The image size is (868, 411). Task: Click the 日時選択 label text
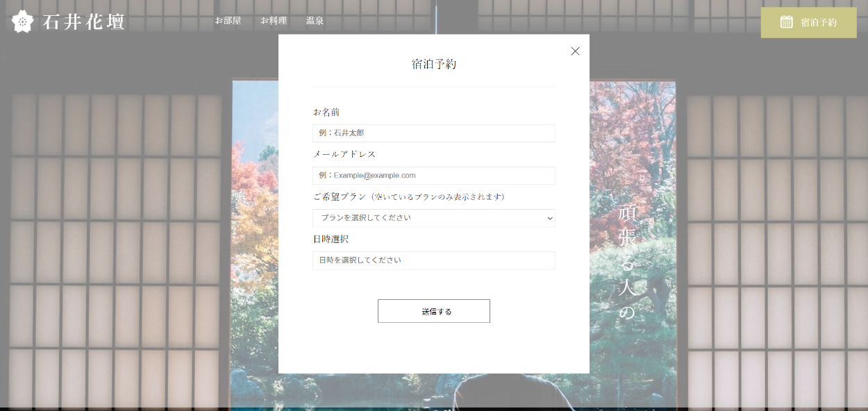(331, 240)
